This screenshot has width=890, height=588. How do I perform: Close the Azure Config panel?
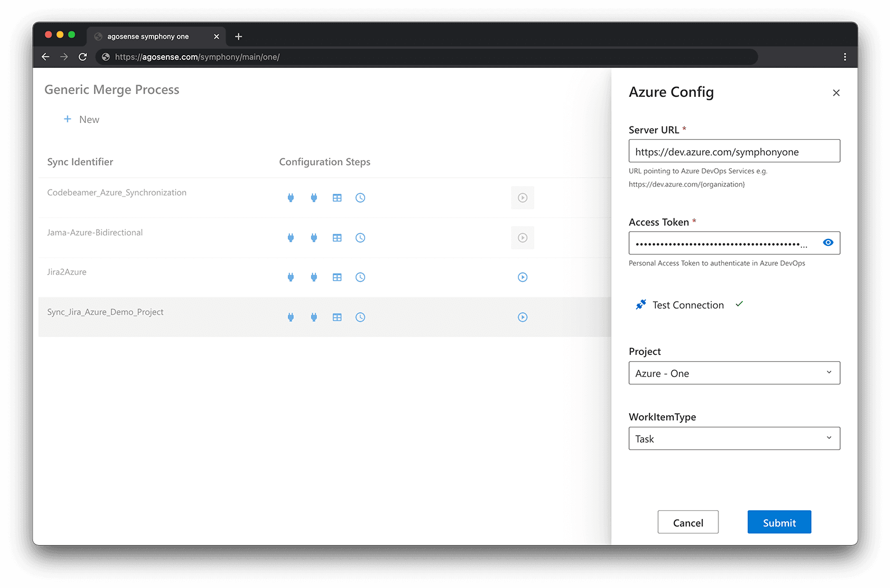tap(835, 93)
